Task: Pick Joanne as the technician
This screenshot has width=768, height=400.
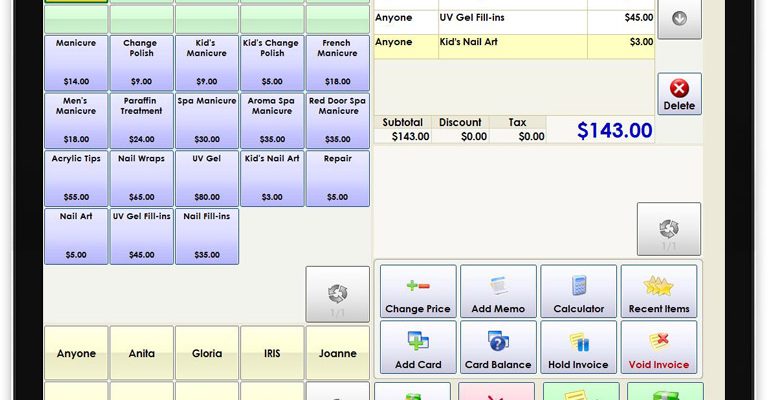Action: (x=337, y=353)
